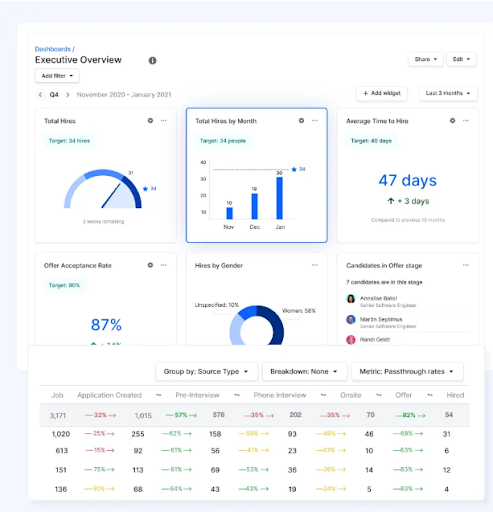Open ellipsis menu on Hires by Gender
This screenshot has width=493, height=512.
[315, 265]
